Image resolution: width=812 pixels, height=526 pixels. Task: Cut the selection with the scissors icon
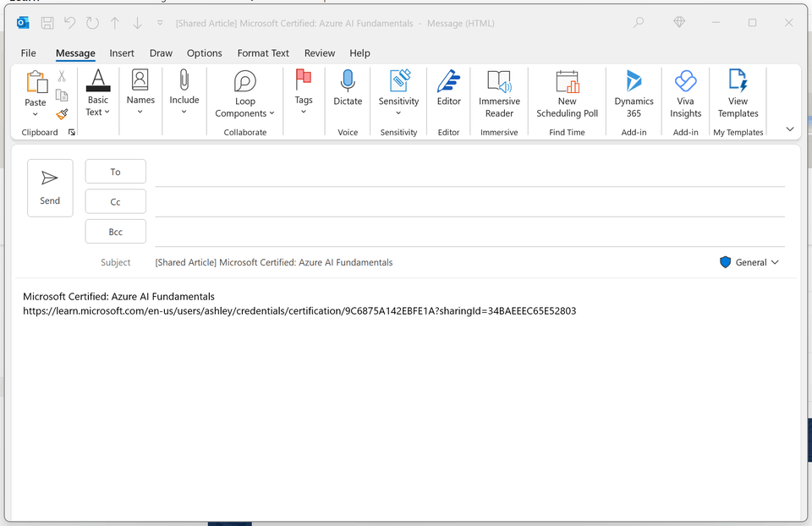62,77
